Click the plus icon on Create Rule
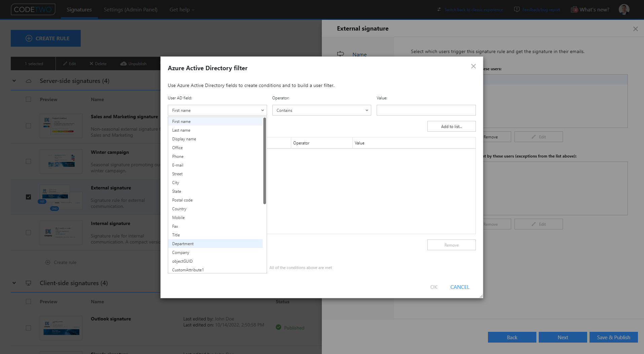 pos(29,38)
